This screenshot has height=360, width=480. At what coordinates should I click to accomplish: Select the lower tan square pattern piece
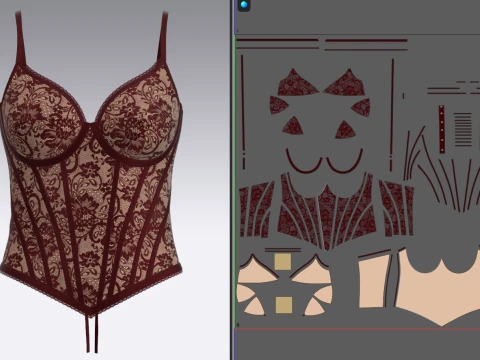coord(284,305)
